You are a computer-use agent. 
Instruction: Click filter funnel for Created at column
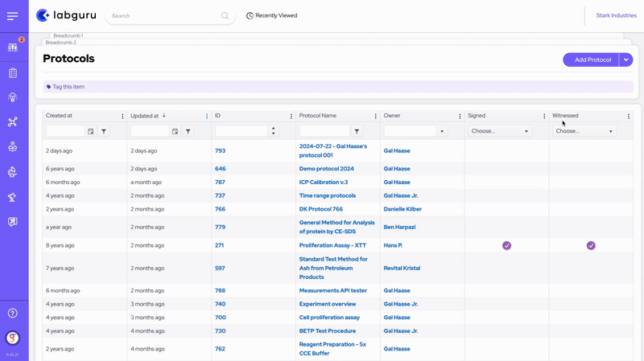tap(104, 131)
